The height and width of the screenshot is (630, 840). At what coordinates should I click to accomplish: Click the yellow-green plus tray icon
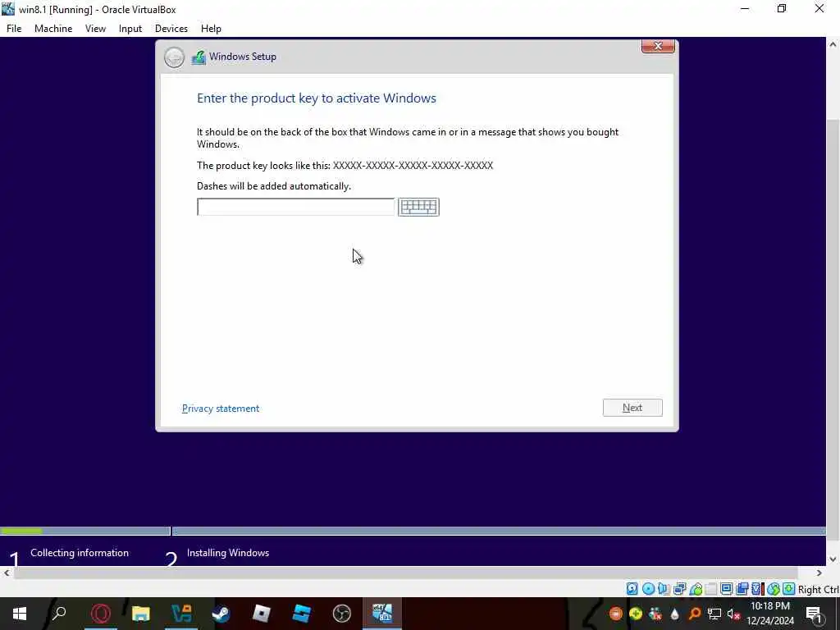(636, 614)
